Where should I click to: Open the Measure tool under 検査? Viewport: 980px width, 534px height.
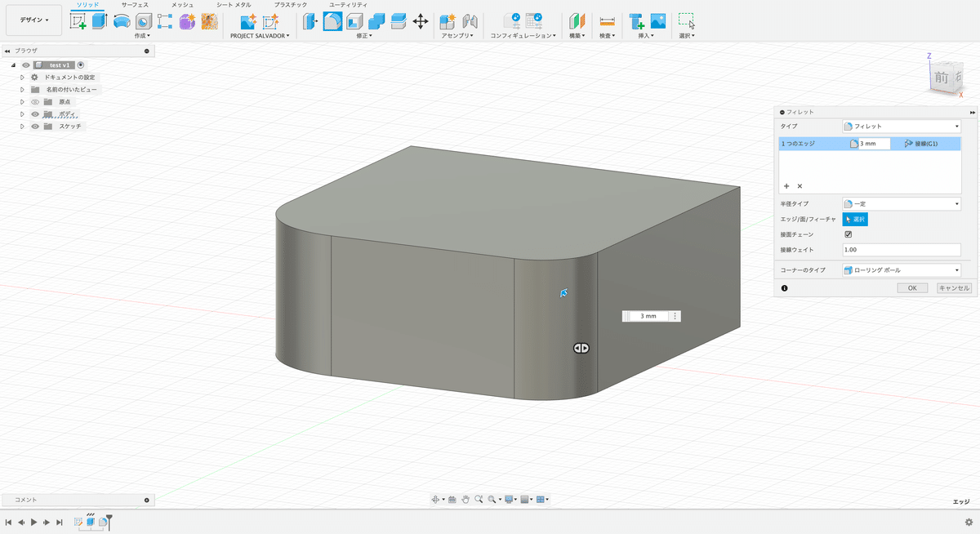click(x=607, y=22)
